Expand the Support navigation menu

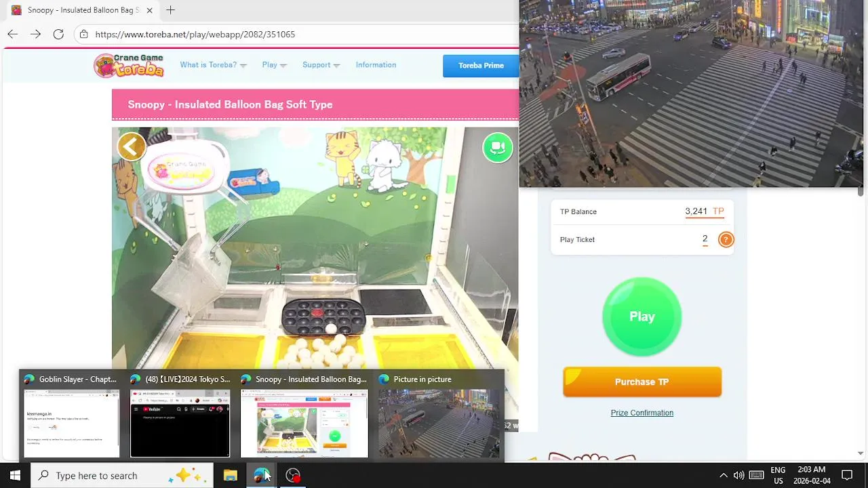click(x=321, y=65)
